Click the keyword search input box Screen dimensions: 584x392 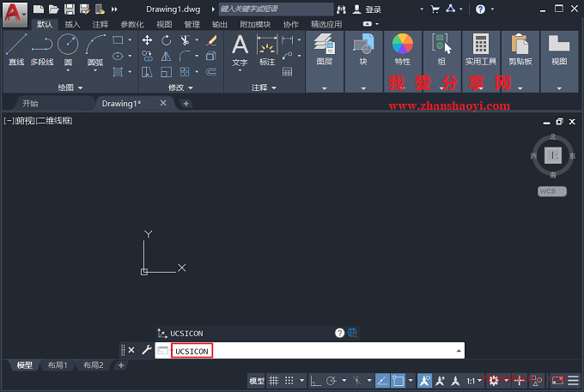pyautogui.click(x=276, y=9)
